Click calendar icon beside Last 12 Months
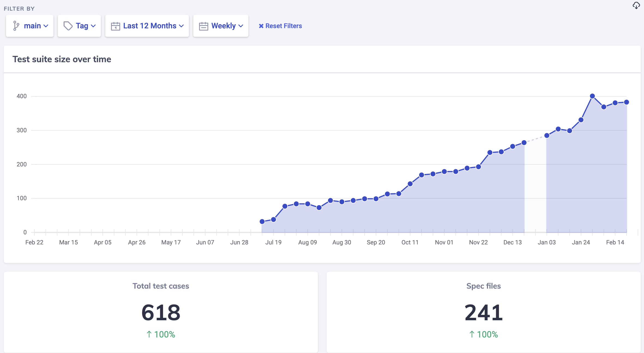This screenshot has height=353, width=644. coord(115,26)
